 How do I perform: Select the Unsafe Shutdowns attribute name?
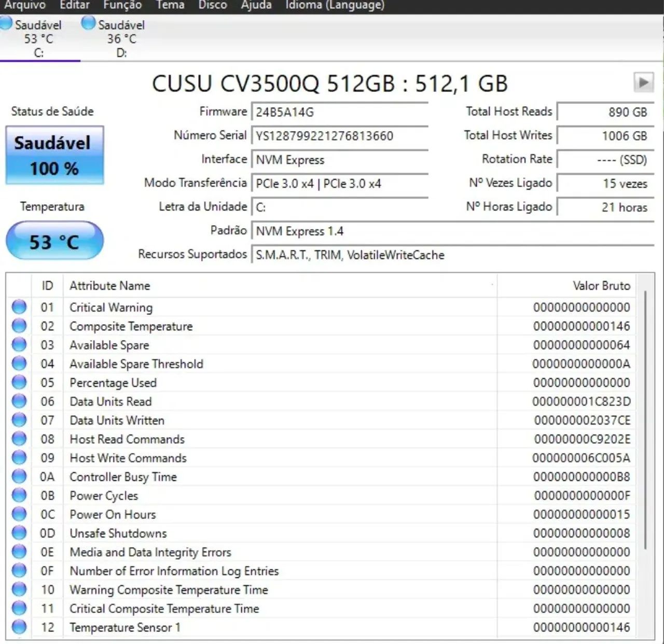118,533
